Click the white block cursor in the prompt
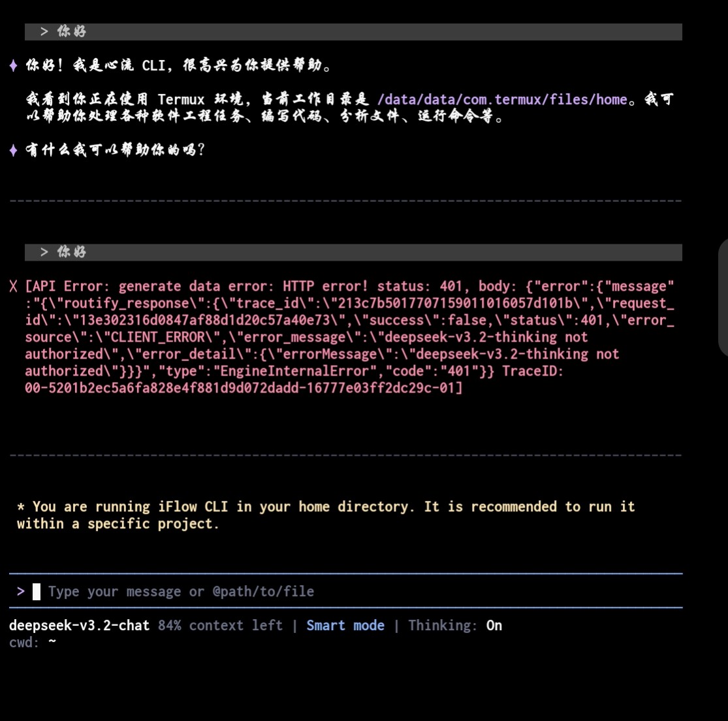The image size is (728, 721). tap(37, 592)
